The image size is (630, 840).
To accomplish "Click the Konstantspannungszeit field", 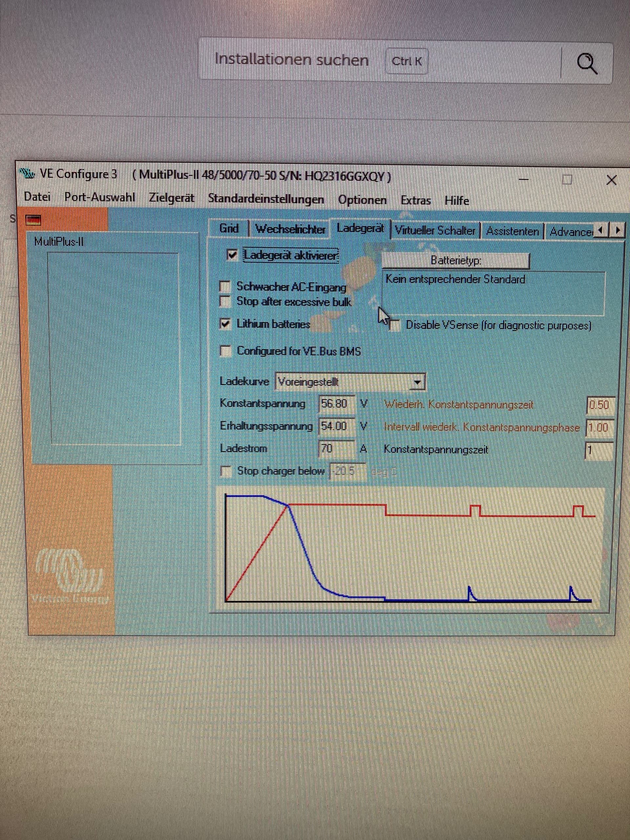I will 599,451.
